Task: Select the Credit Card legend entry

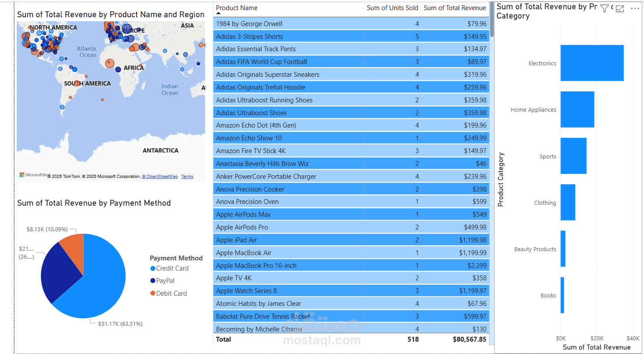Action: pos(169,268)
